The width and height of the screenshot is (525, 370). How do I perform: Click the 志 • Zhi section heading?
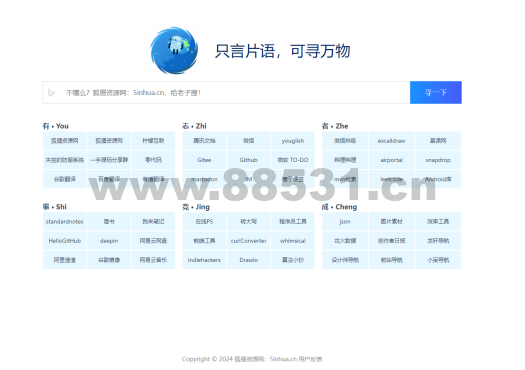[194, 126]
